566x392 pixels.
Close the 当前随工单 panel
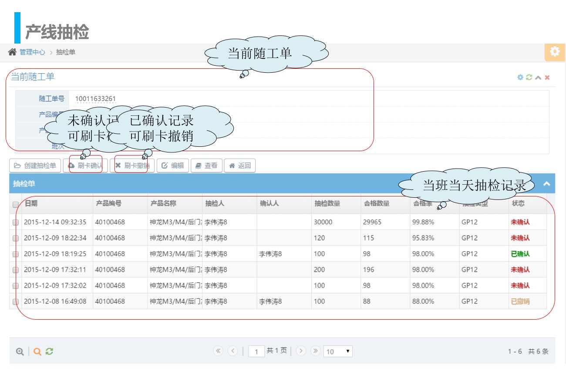pos(547,78)
